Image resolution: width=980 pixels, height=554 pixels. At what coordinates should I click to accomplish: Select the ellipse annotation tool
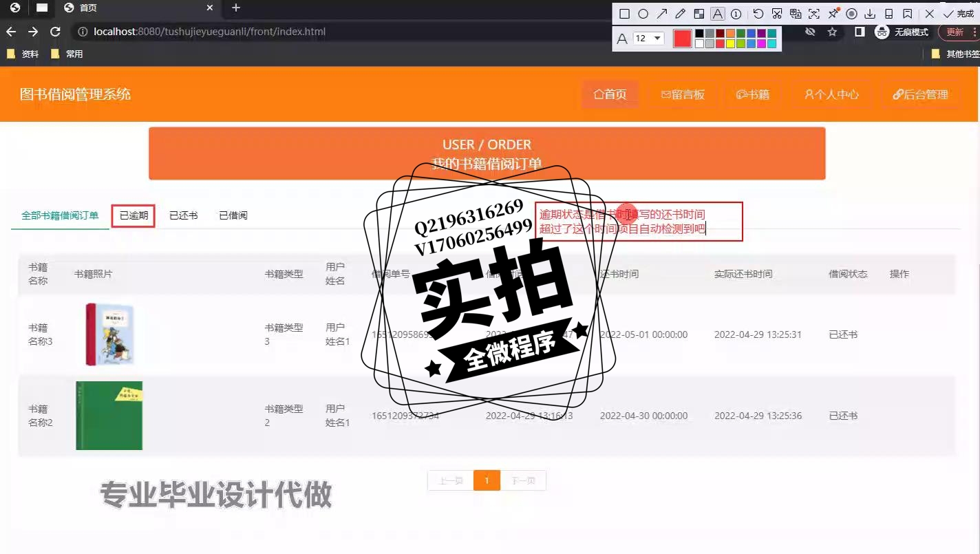tap(643, 14)
